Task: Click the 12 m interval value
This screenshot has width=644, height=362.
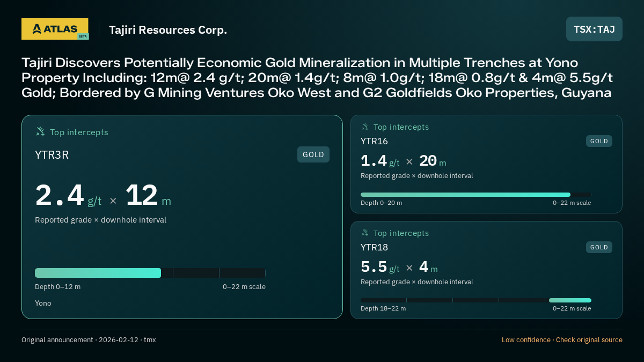Action: [x=148, y=196]
